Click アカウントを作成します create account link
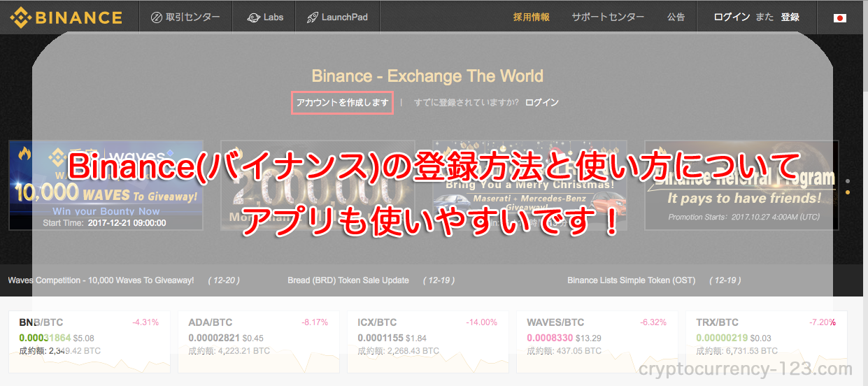 pyautogui.click(x=342, y=102)
